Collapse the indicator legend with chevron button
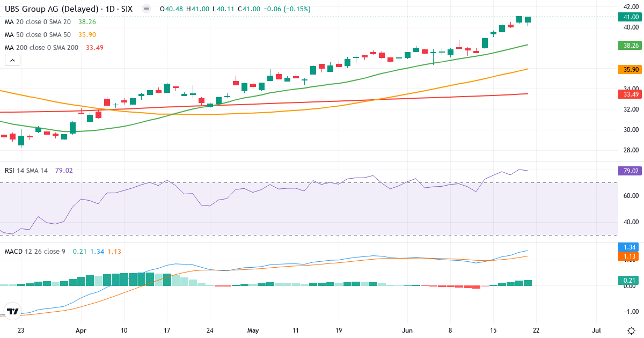Viewport: 644px width, 338px height. (x=13, y=61)
